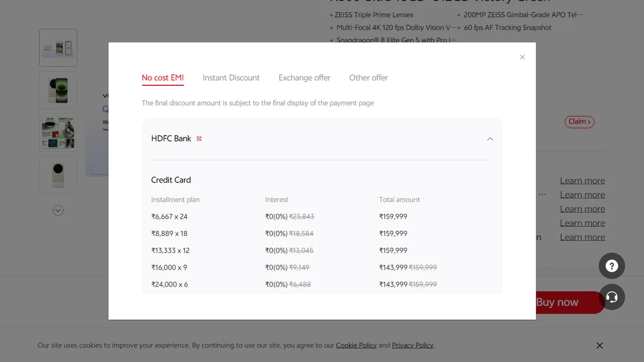Click the final discount amount disclaimer text
644x362 pixels.
tap(258, 103)
